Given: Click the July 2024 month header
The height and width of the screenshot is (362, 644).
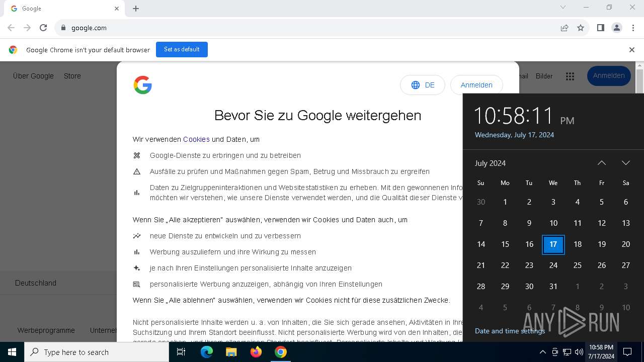Looking at the screenshot, I should pyautogui.click(x=490, y=163).
